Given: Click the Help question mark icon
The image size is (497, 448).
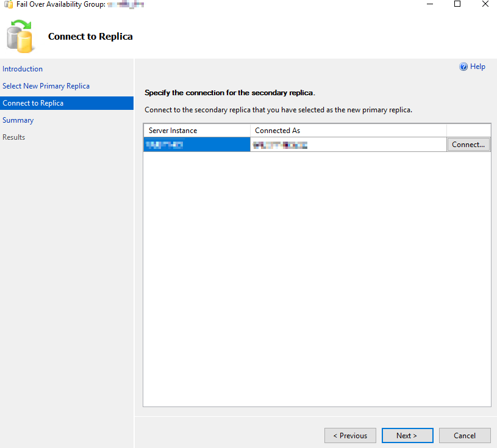Looking at the screenshot, I should tap(463, 67).
